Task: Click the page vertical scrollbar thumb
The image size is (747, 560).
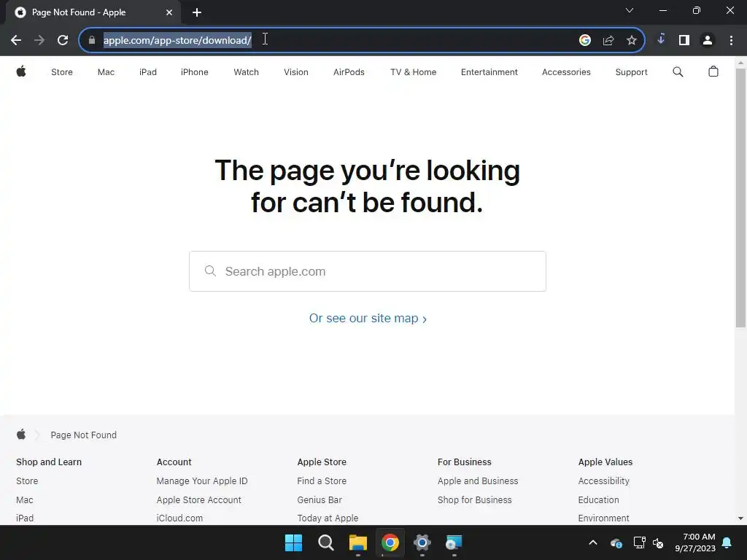Action: [x=740, y=198]
